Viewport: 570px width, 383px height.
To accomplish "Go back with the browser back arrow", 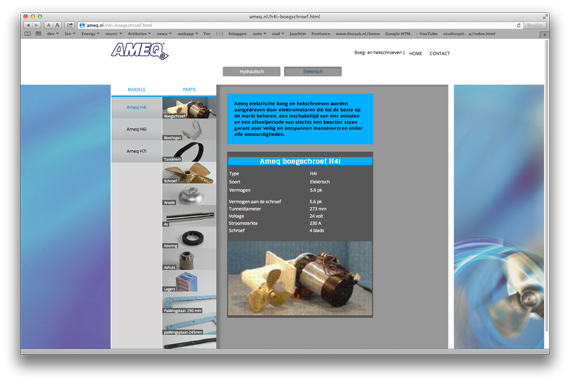I will (28, 25).
